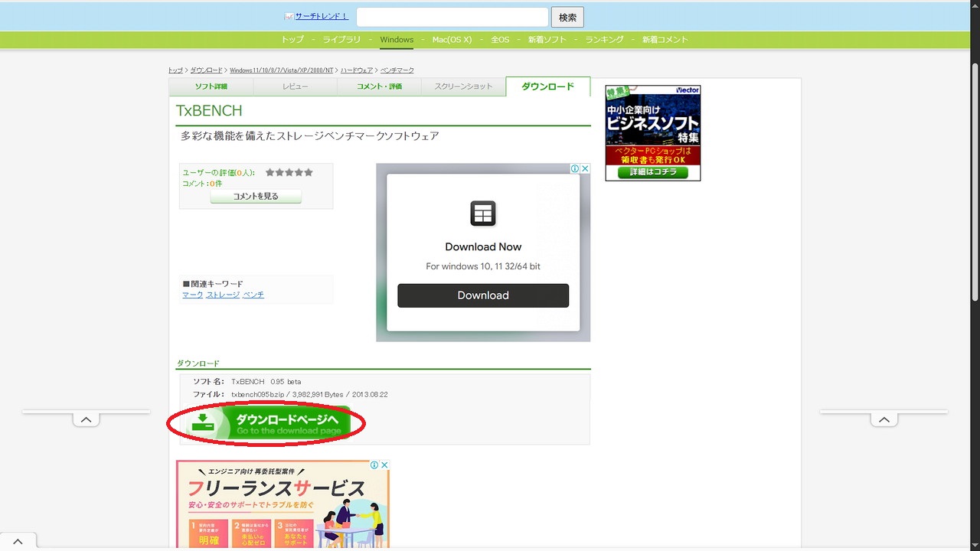Viewport: 980px width, 551px height.
Task: Open 新着ソフト in navigation bar
Action: 547,40
